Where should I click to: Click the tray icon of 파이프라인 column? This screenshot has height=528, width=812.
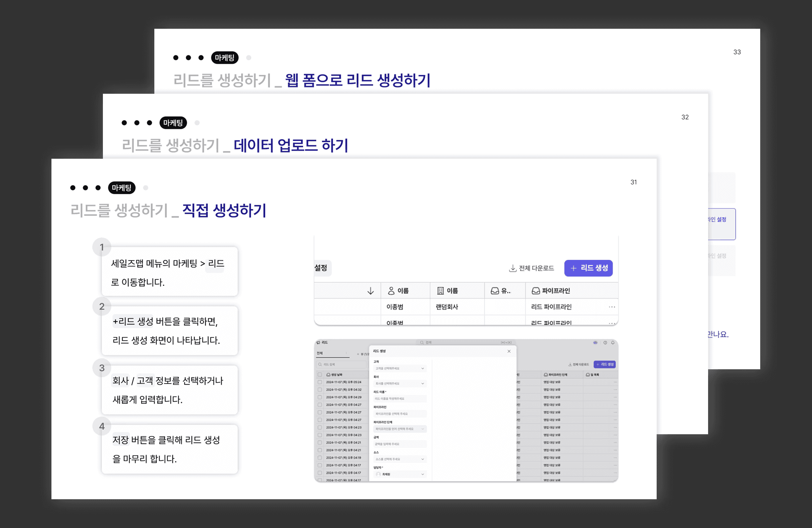click(x=536, y=291)
